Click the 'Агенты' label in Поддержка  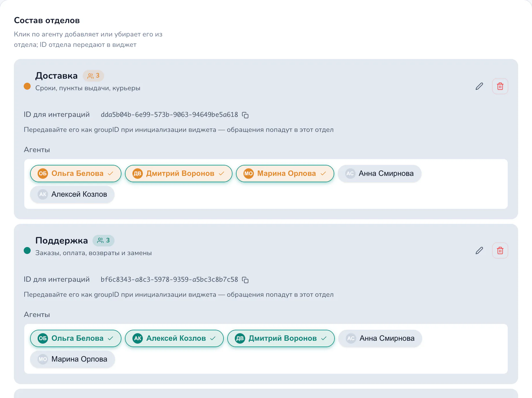pos(37,315)
